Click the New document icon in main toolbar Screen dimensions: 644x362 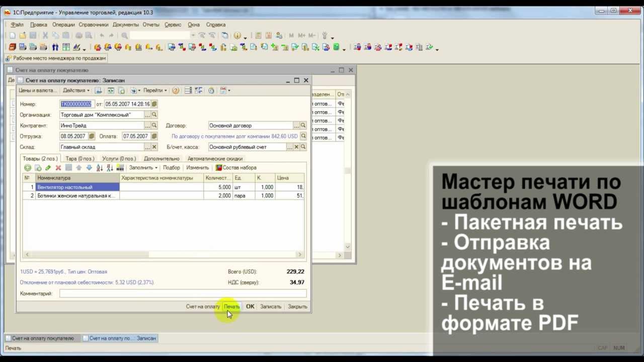(13, 36)
